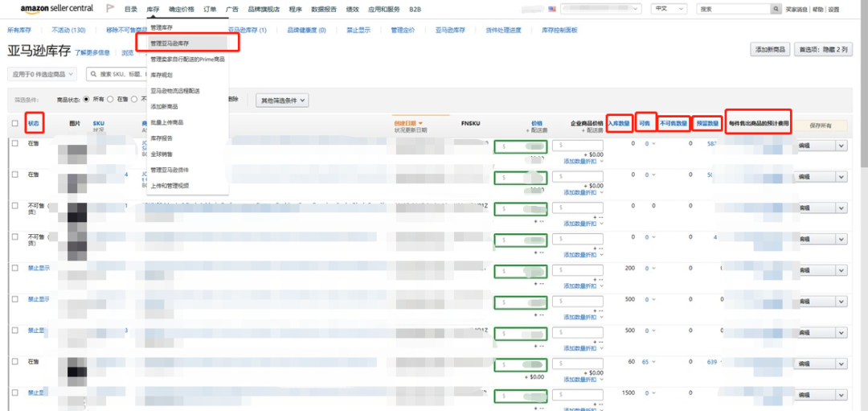Screen dimensions: 868x411
Task: Open the 货件处理进度 tab link
Action: click(503, 30)
